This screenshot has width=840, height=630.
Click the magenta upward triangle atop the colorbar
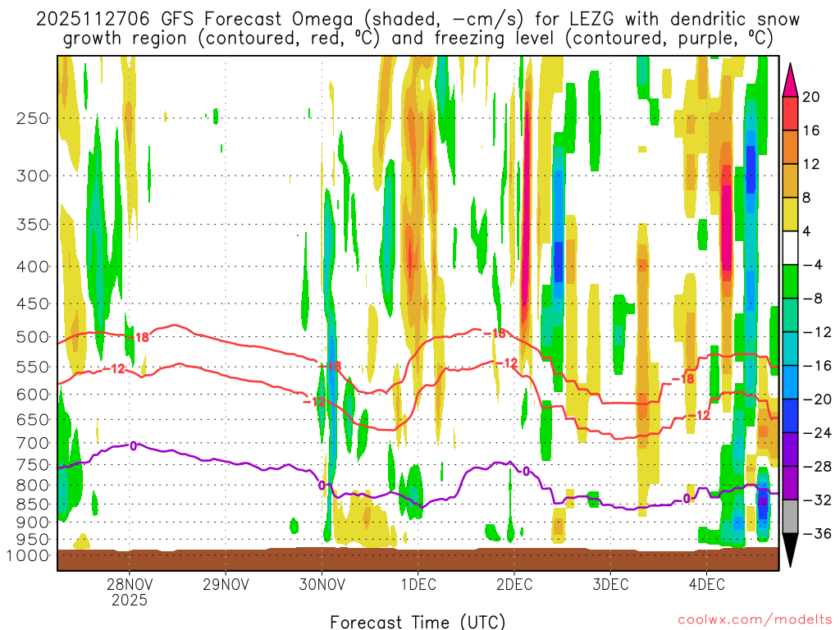coord(792,79)
